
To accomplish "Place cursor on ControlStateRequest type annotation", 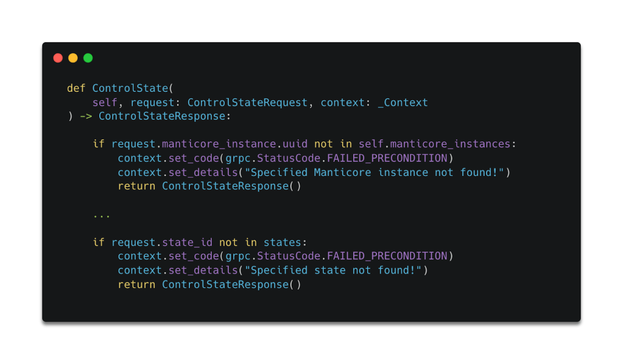I will point(247,102).
